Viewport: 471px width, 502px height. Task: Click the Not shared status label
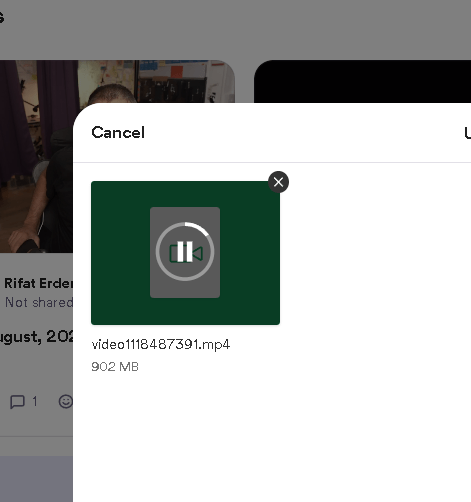(x=39, y=303)
